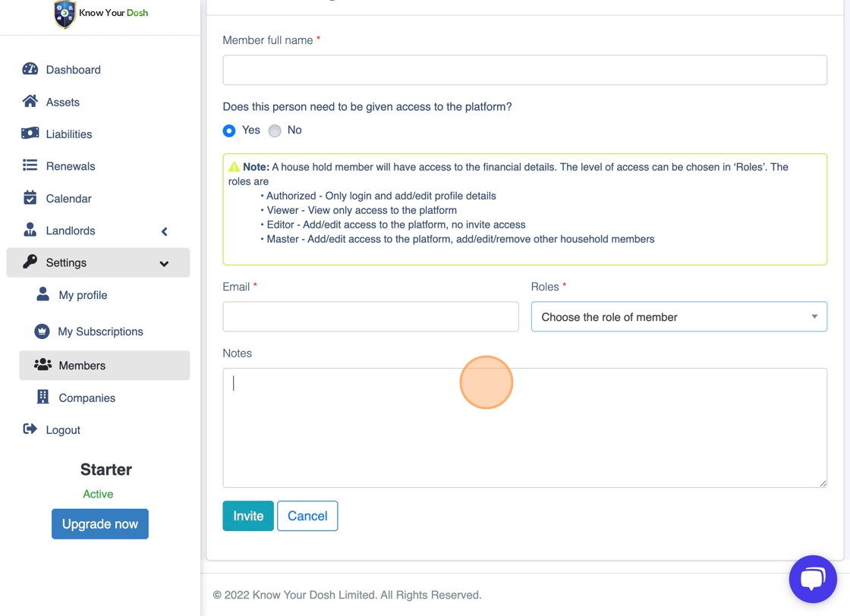Go to My Subscriptions page
The height and width of the screenshot is (616, 850).
100,332
